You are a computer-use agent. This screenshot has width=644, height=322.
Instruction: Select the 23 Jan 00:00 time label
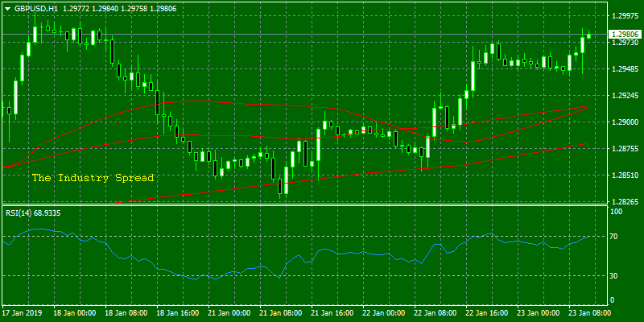point(539,313)
